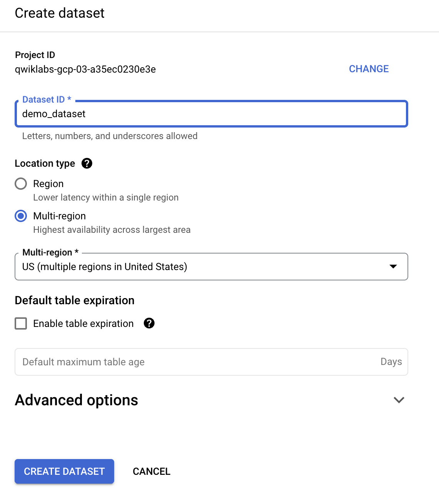Click the Days unit label

(x=391, y=361)
